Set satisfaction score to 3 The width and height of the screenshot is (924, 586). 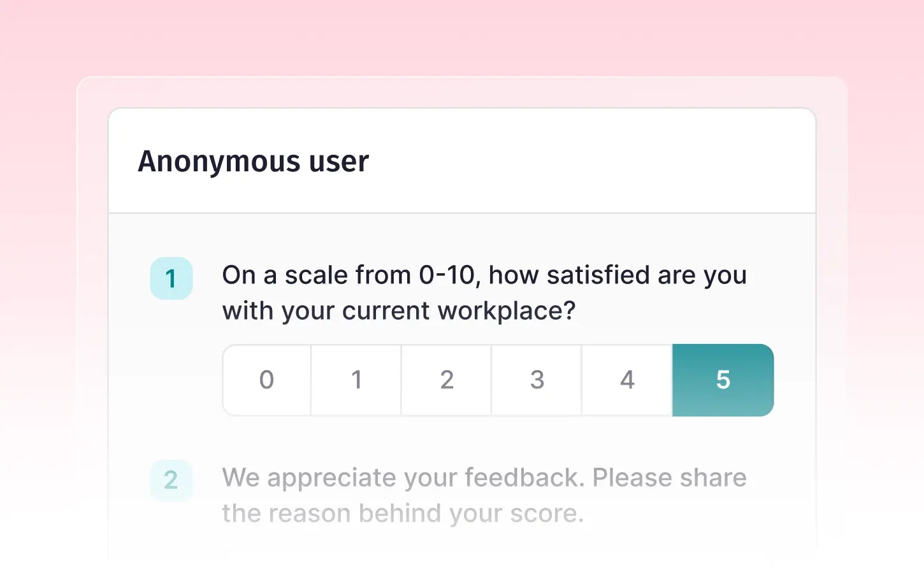coord(537,380)
